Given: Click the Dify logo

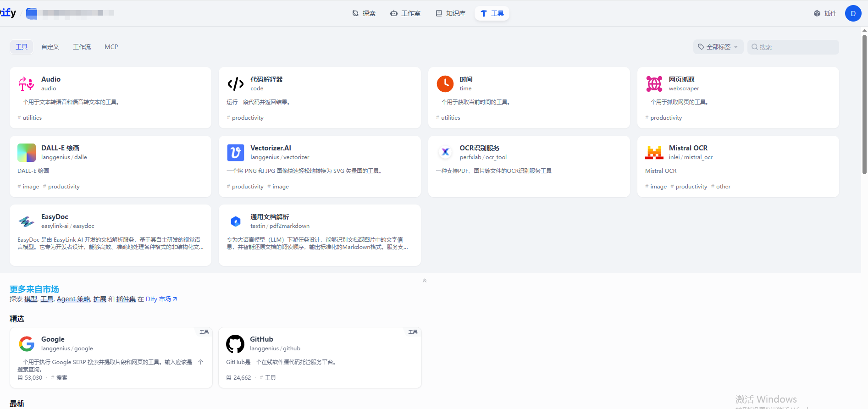Looking at the screenshot, I should (x=8, y=13).
